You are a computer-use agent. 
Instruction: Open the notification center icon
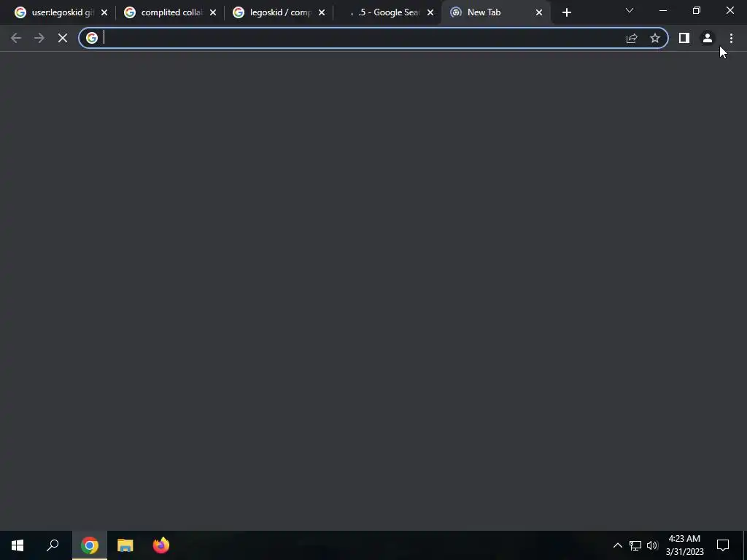723,545
